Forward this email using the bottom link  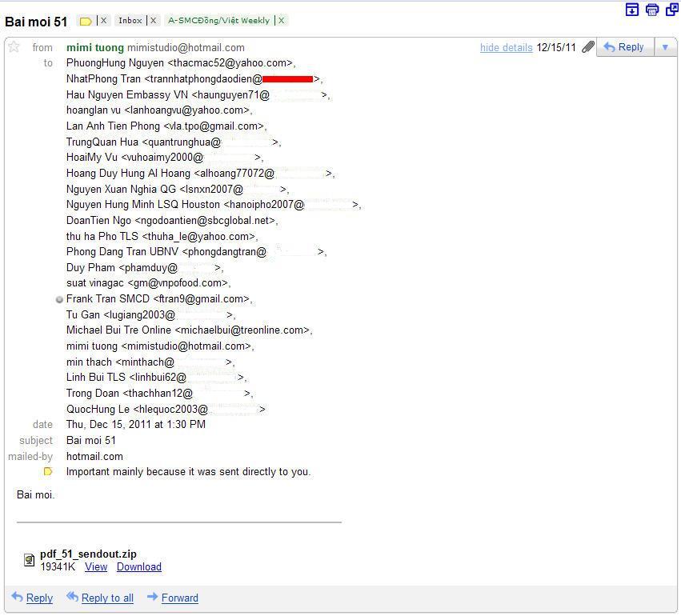point(179,598)
